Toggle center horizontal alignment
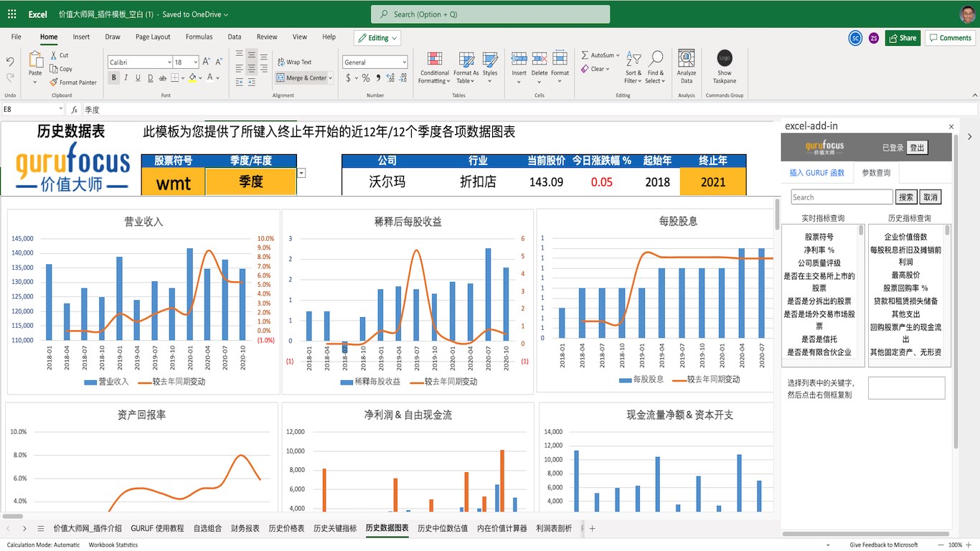Viewport: 980px width, 551px height. pos(252,70)
